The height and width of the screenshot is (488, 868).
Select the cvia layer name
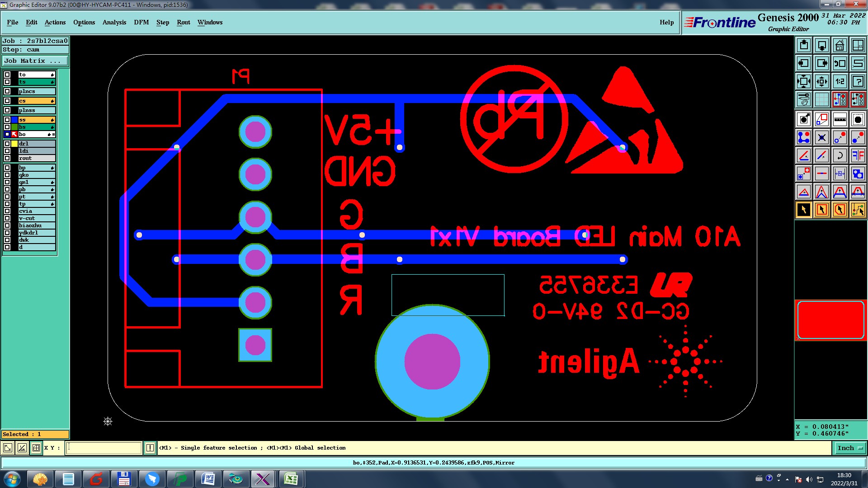pyautogui.click(x=37, y=211)
